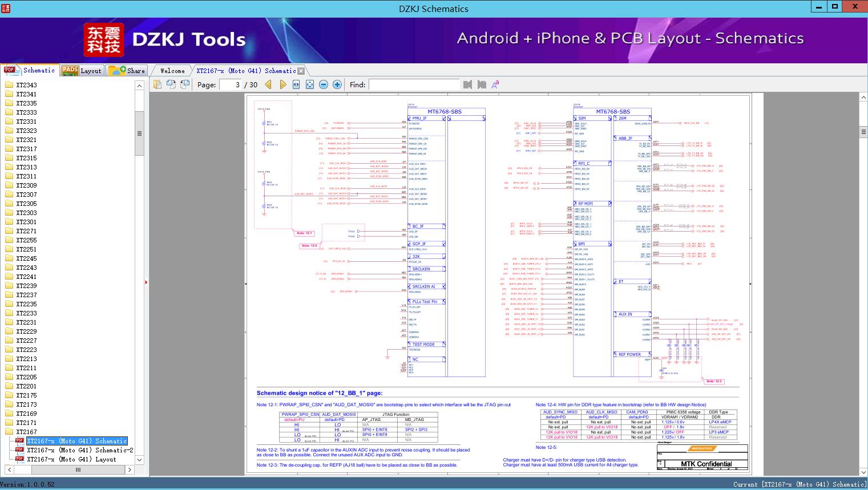Click the copy pages toolbar icon
The width and height of the screenshot is (868, 490).
tap(158, 84)
